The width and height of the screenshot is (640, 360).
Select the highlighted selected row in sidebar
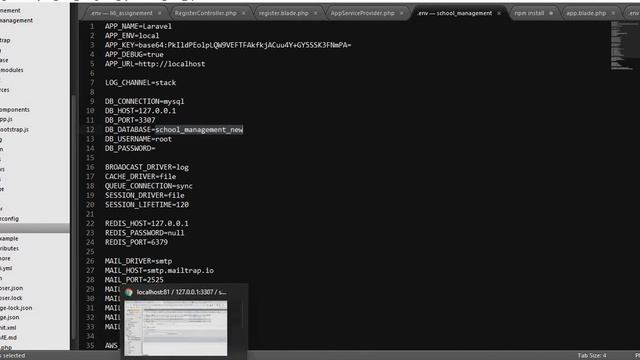(35, 229)
